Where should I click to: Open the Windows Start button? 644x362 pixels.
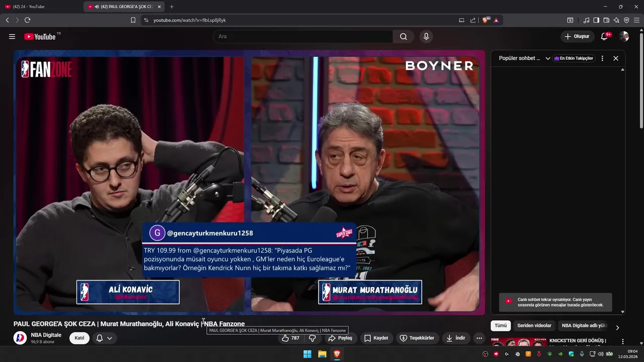click(x=307, y=354)
